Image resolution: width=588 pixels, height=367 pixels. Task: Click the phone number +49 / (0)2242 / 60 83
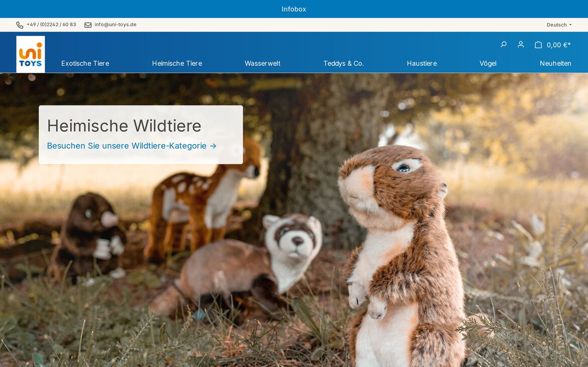click(51, 25)
